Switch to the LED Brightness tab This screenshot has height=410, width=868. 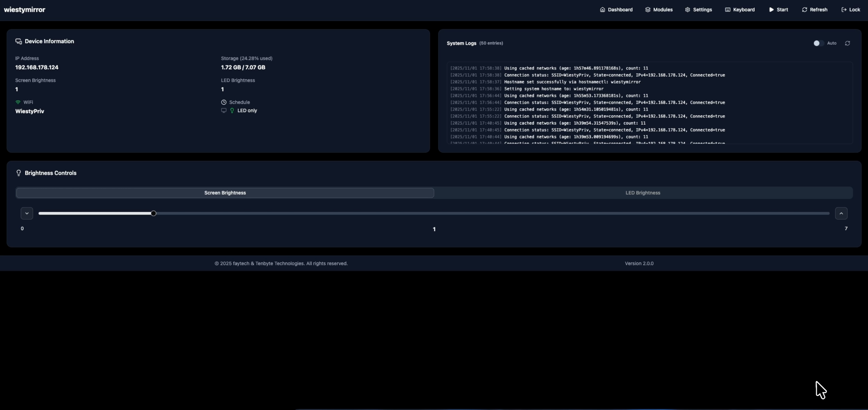click(643, 193)
